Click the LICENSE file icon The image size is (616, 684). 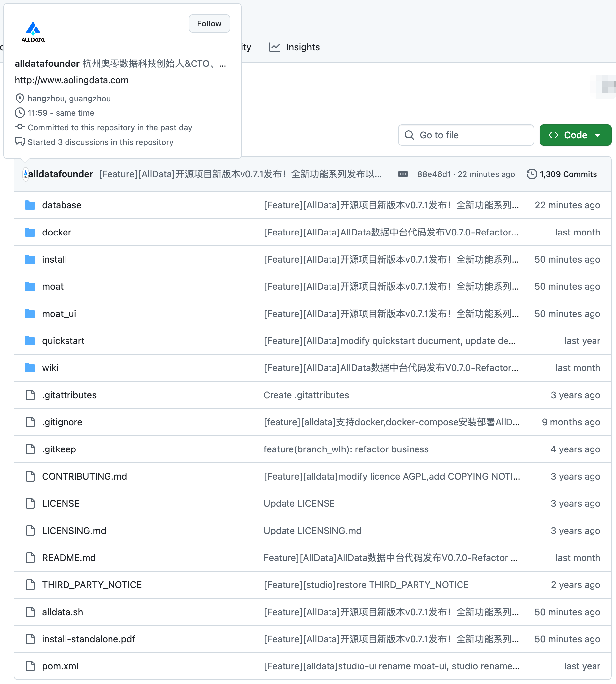click(x=30, y=503)
